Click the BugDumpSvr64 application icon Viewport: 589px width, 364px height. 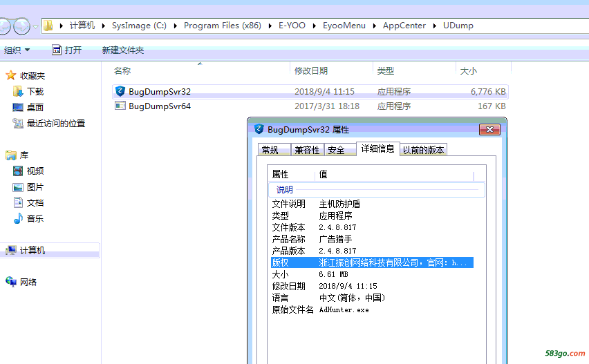pos(120,106)
